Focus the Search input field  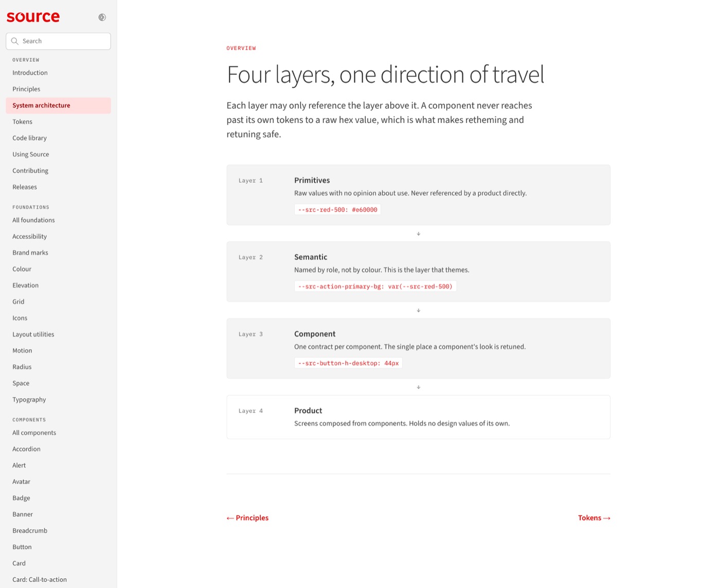[58, 41]
